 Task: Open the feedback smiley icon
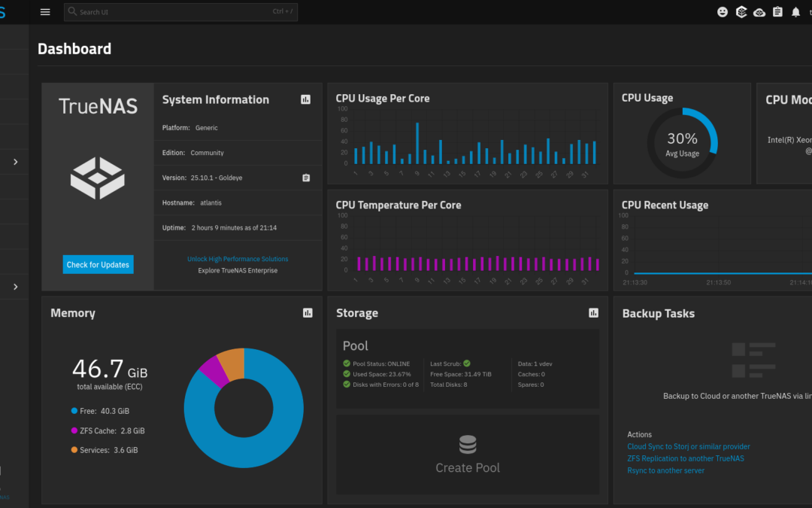tap(723, 11)
